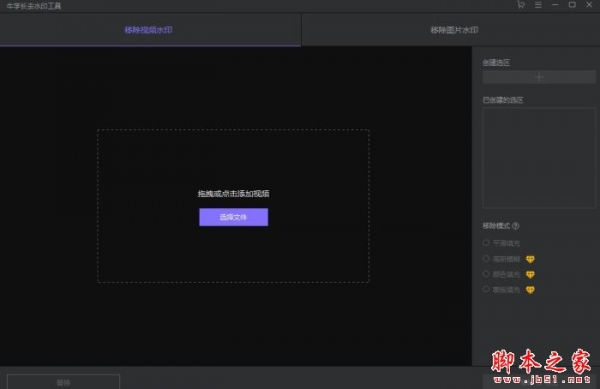Click the empty 已创建的选区 list box

click(x=539, y=158)
